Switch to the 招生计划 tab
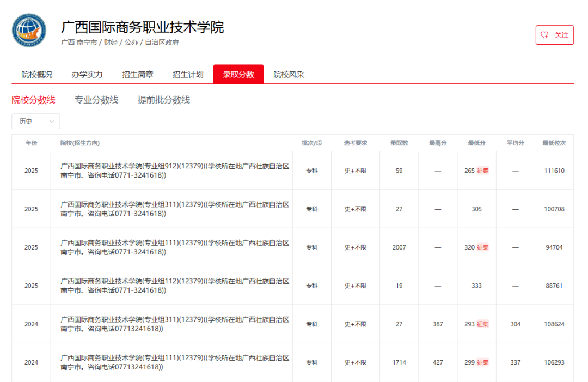588x382 pixels. coord(188,74)
